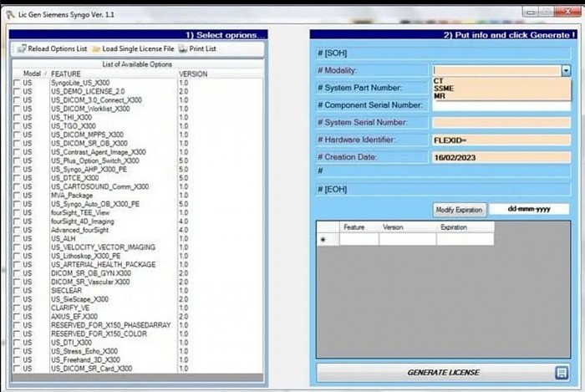The image size is (585, 392).
Task: Click the Component Serial Number field
Action: (x=501, y=105)
